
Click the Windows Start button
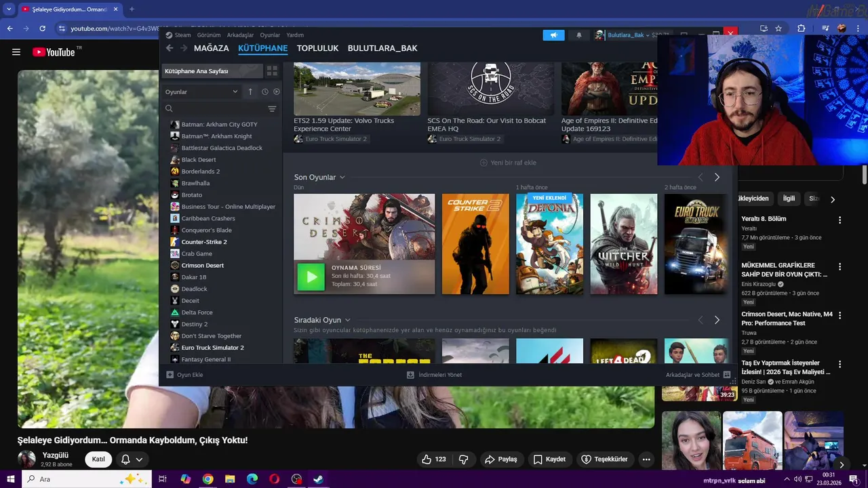(x=10, y=479)
